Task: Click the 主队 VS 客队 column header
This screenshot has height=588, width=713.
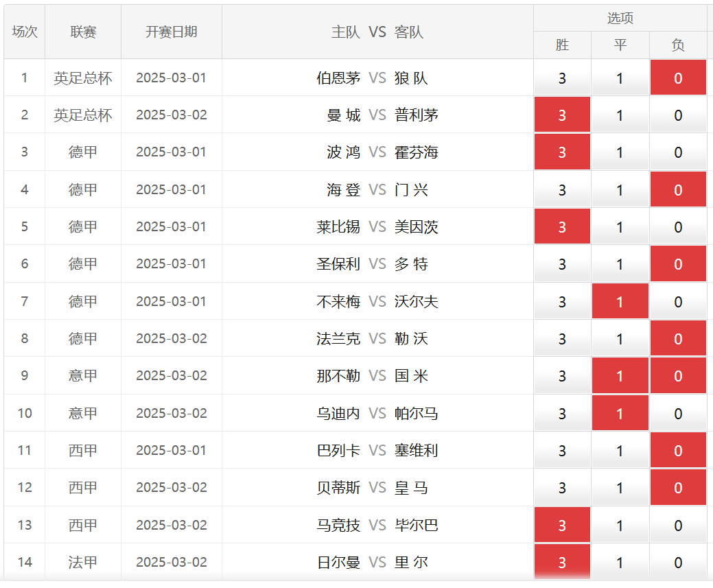Action: coord(377,32)
